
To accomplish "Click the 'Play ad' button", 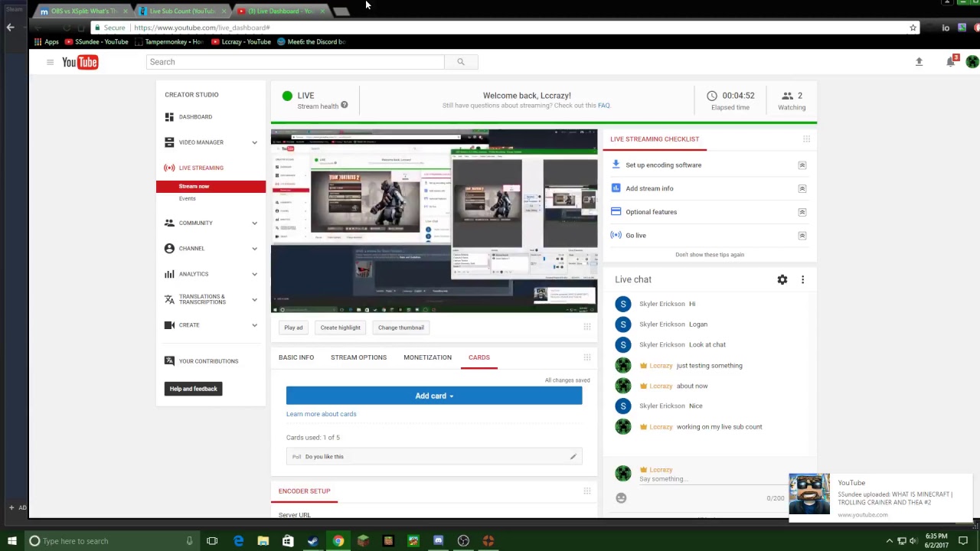I will [x=293, y=328].
